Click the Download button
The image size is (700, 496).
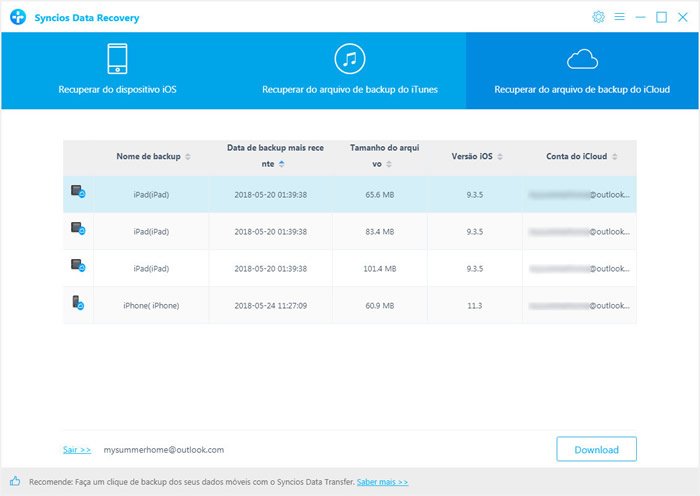[x=596, y=449]
